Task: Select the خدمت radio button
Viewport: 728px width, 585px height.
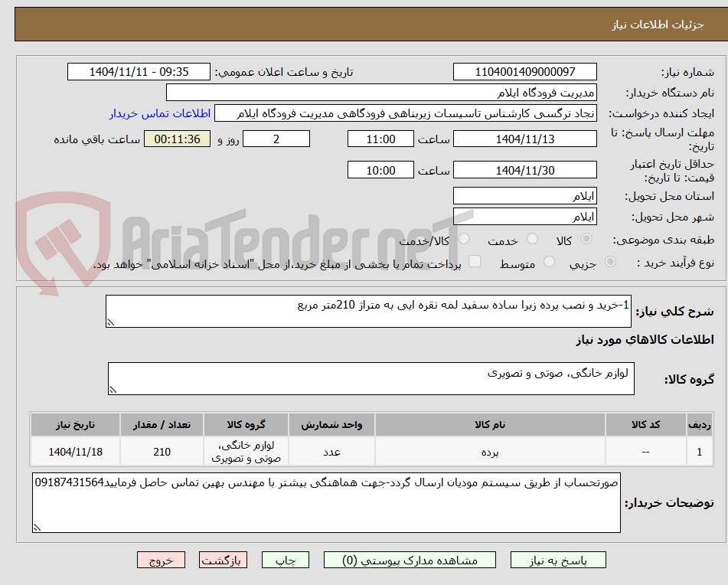Action: click(532, 239)
